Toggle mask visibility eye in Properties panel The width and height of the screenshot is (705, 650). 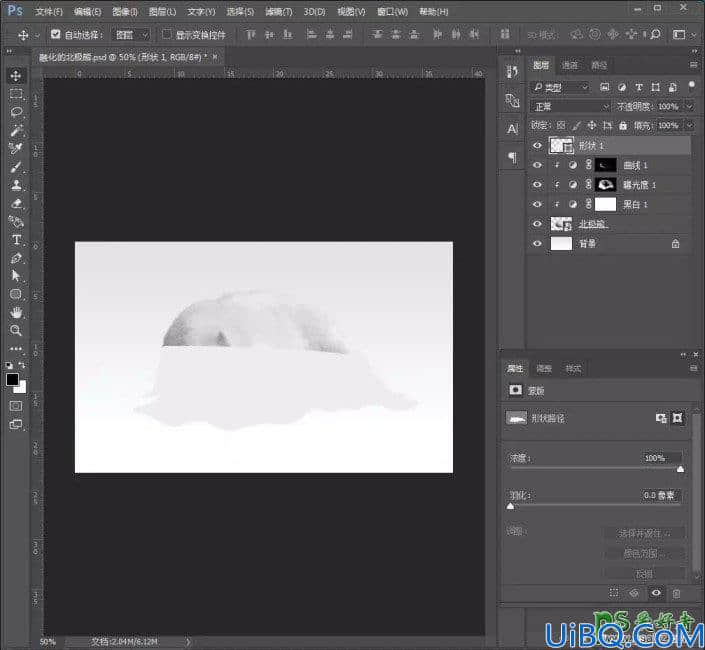(x=656, y=593)
